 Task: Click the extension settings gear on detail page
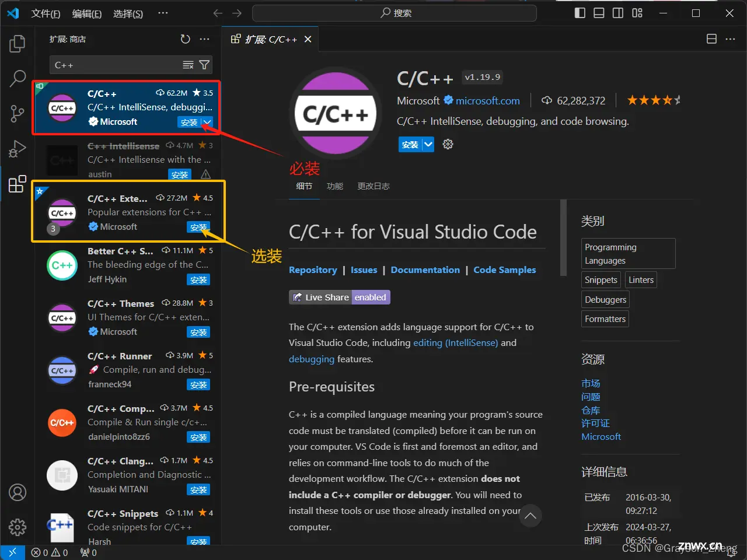coord(448,144)
